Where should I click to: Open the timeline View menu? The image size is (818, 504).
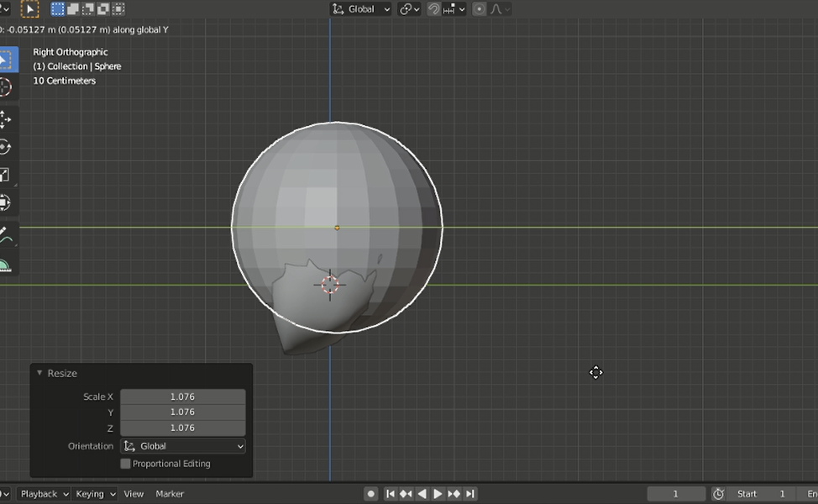[134, 494]
